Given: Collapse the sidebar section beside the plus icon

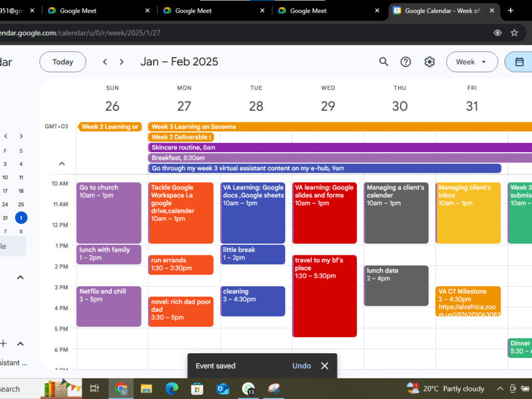Looking at the screenshot, I should 20,344.
